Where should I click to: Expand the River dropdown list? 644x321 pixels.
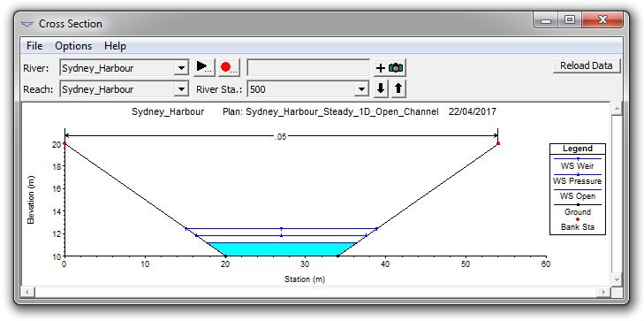[x=181, y=68]
